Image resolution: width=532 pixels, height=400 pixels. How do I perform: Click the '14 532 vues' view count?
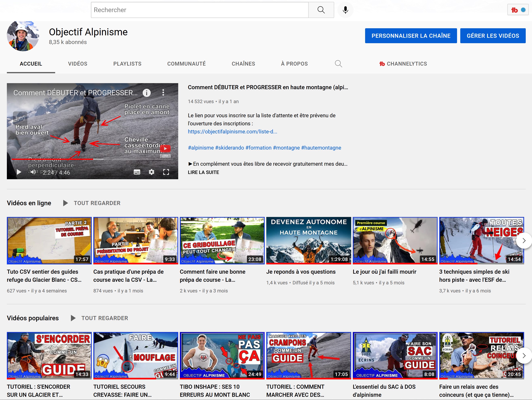[201, 101]
